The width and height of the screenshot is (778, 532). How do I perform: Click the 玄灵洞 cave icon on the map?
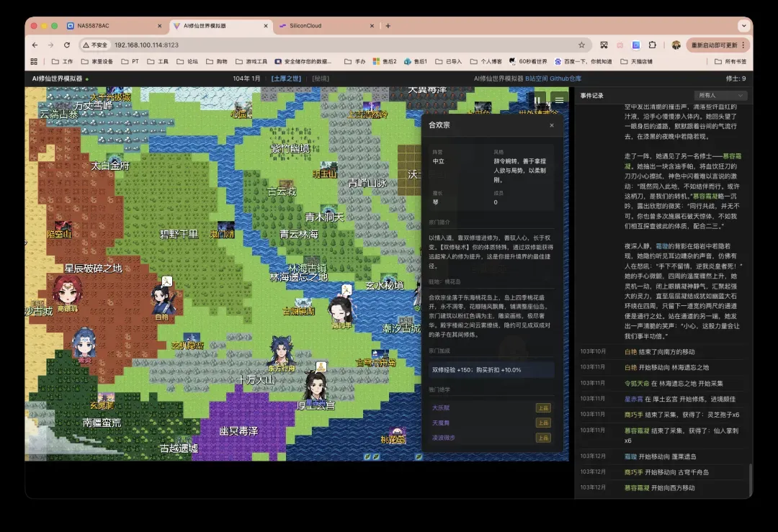[x=105, y=400]
